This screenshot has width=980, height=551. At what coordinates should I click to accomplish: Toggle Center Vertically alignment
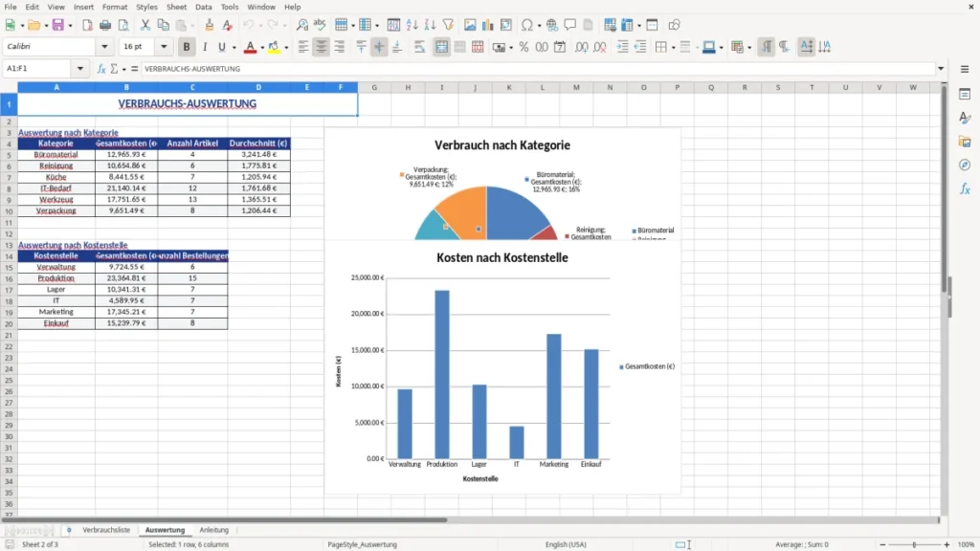click(379, 47)
